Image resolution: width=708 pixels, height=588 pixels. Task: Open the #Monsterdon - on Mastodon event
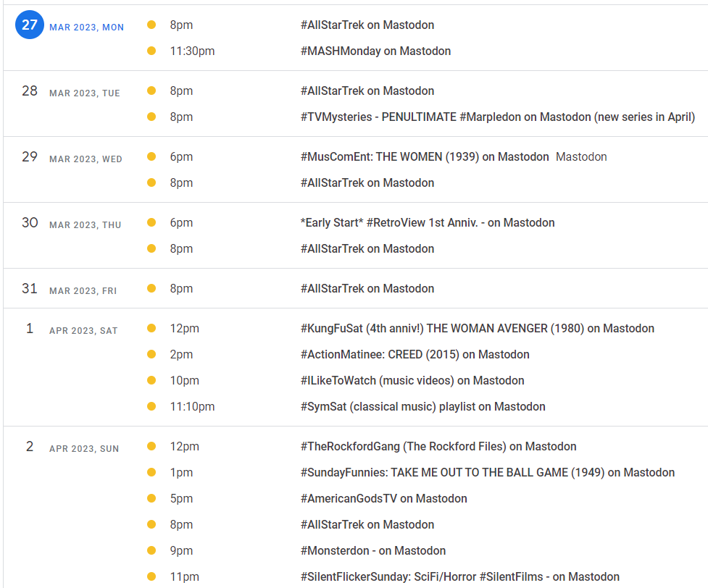tap(373, 551)
